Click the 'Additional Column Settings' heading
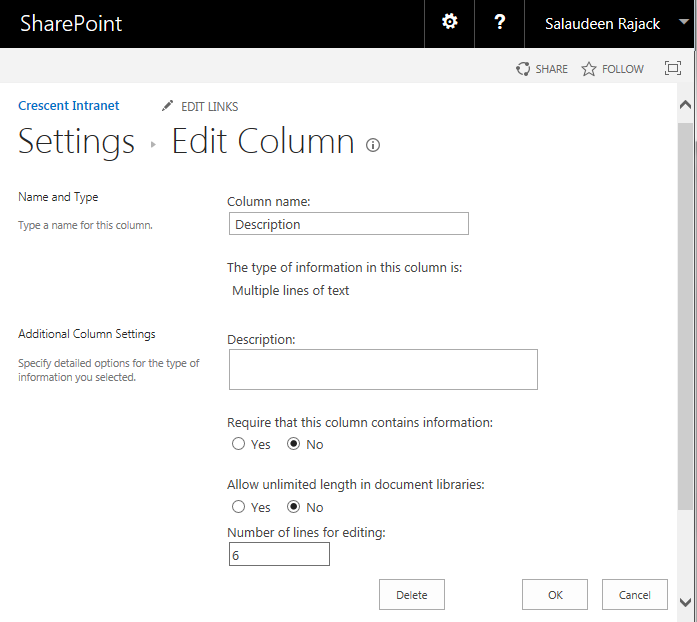 tap(87, 334)
